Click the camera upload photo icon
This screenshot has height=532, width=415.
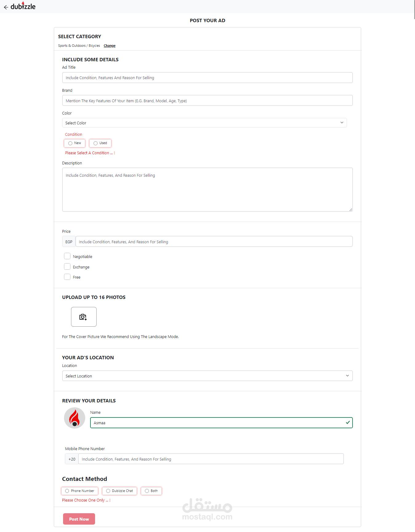84,317
